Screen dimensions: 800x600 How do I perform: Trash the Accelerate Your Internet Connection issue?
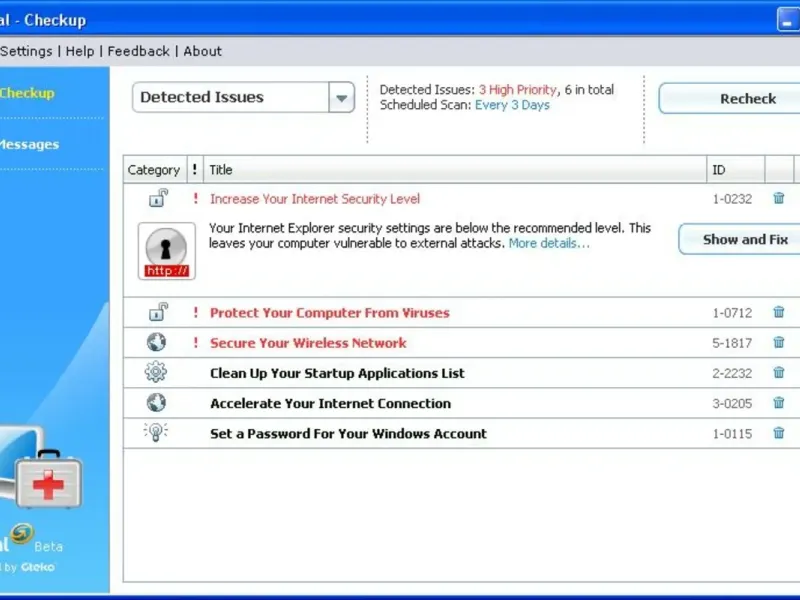(779, 403)
